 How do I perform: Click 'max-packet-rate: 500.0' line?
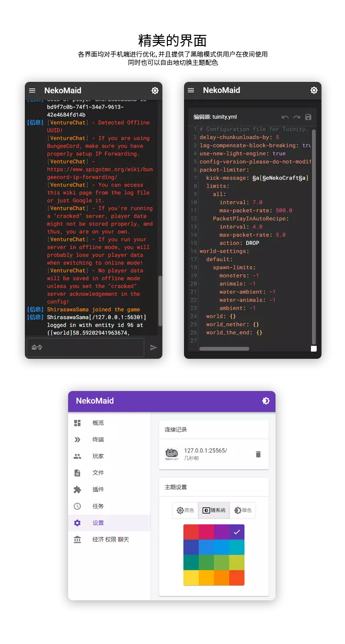tap(256, 210)
